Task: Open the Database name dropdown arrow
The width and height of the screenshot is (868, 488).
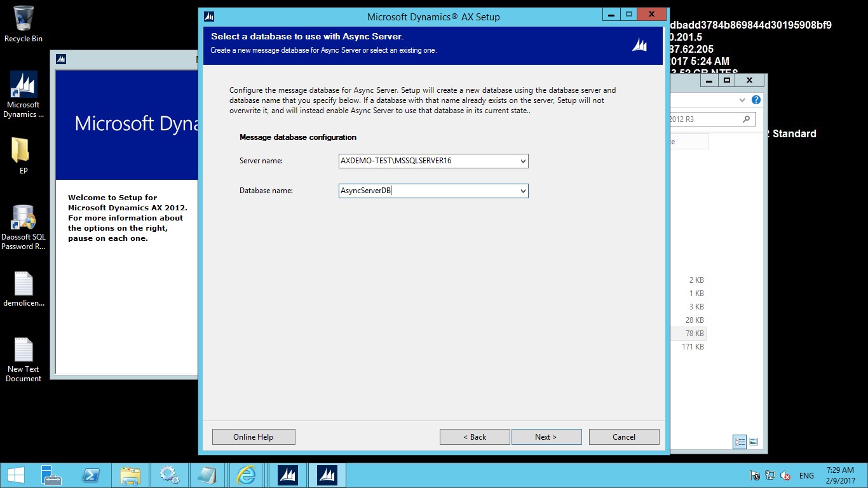Action: click(x=523, y=191)
